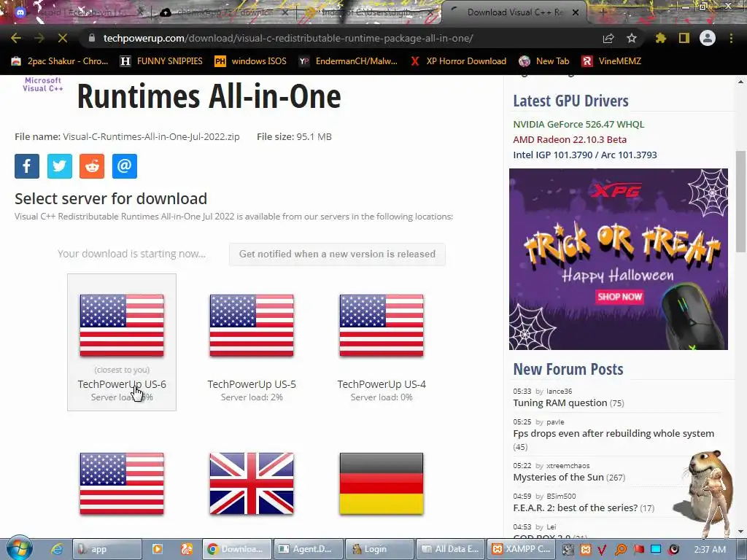Open the Chrome profile avatar
The height and width of the screenshot is (560, 747).
[708, 38]
